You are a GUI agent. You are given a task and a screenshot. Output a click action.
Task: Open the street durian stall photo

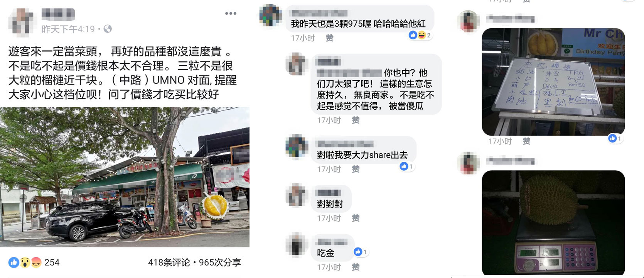(125, 177)
